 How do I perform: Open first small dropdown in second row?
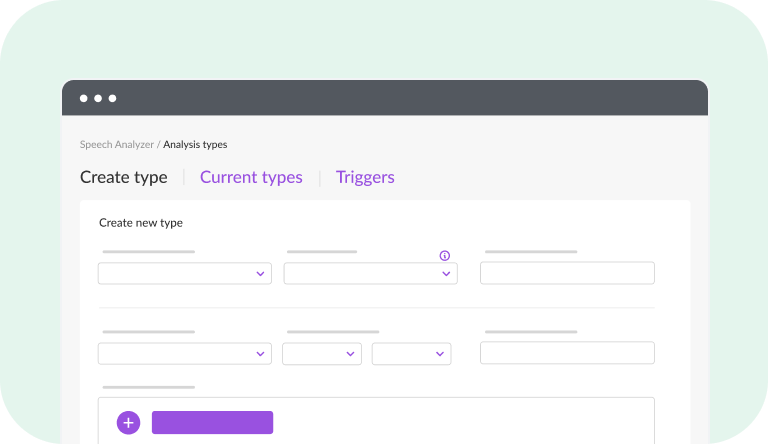tap(322, 353)
